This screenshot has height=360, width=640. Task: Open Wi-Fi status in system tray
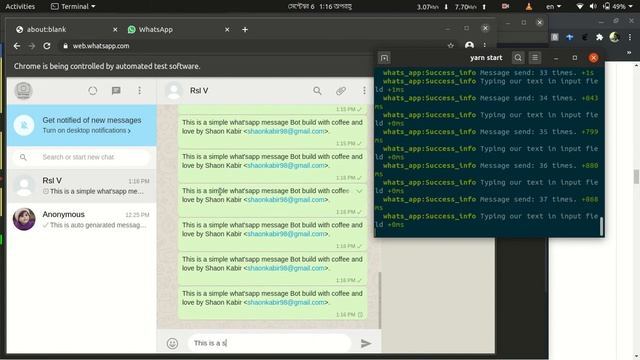click(x=580, y=7)
